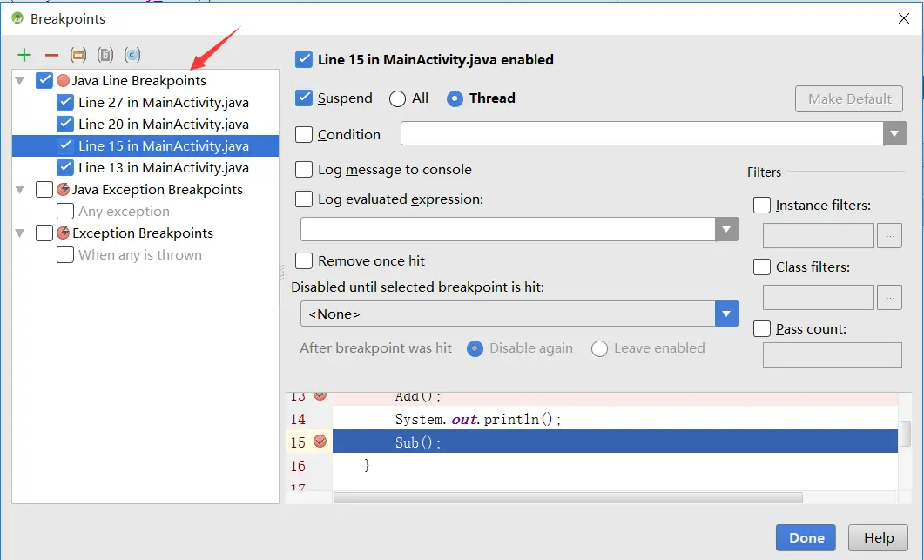Expand the Exception Breakpoints group arrow
924x560 pixels.
click(x=18, y=233)
